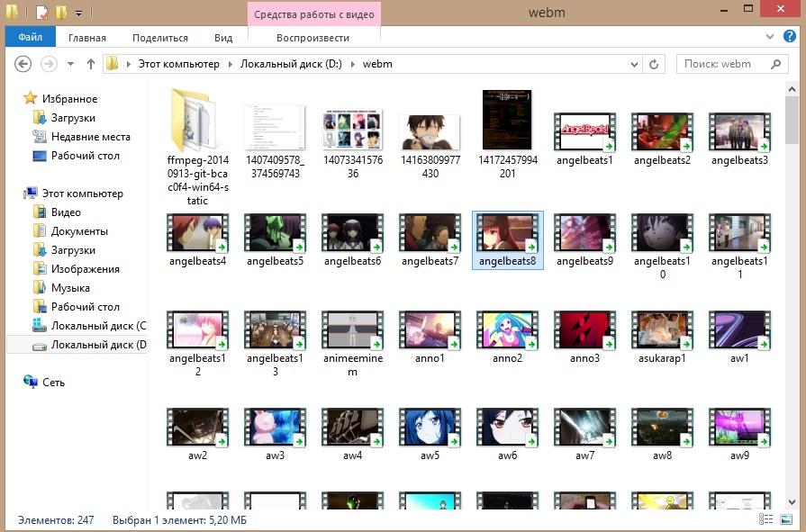Open Документы under Этот компьютер
806x532 pixels.
(x=79, y=231)
